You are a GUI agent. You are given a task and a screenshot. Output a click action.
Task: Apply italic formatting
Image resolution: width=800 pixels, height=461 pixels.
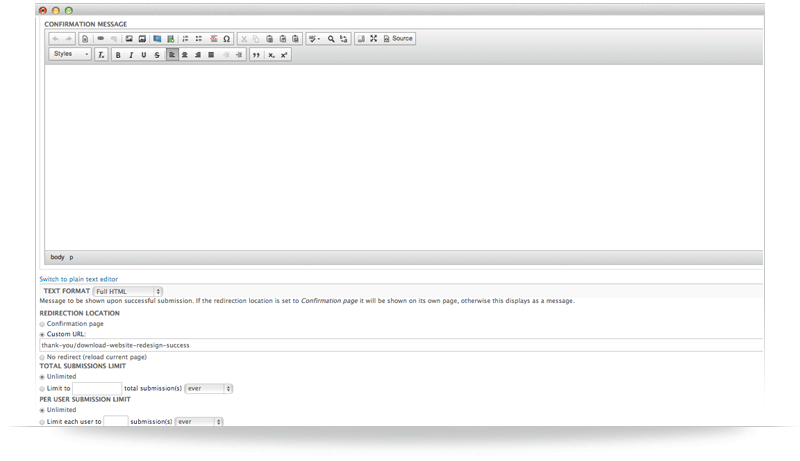131,55
